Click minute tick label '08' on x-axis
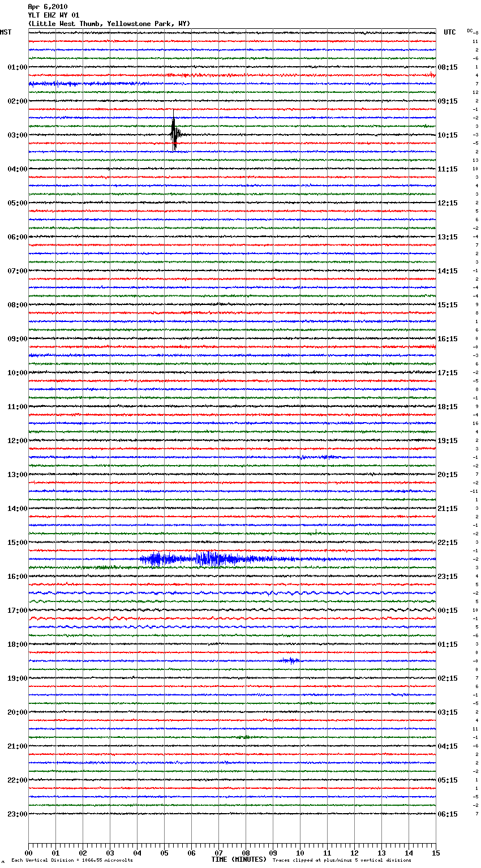 246,853
